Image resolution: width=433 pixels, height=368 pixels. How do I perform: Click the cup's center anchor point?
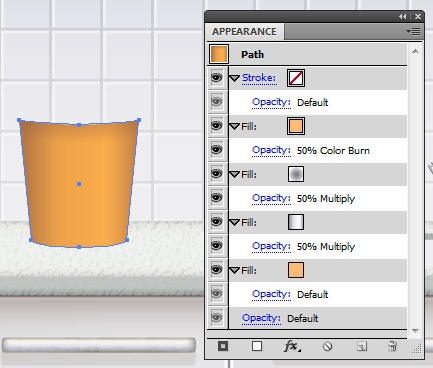pos(79,184)
